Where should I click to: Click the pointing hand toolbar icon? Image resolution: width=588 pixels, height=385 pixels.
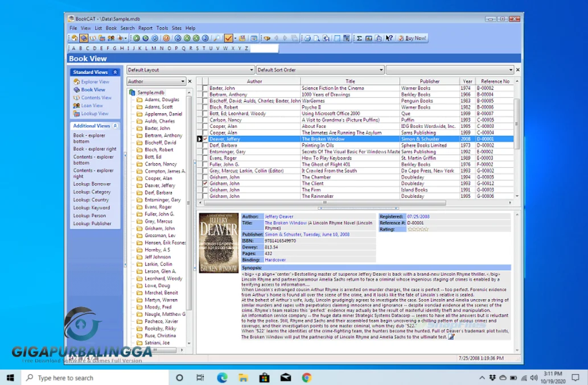coord(267,38)
